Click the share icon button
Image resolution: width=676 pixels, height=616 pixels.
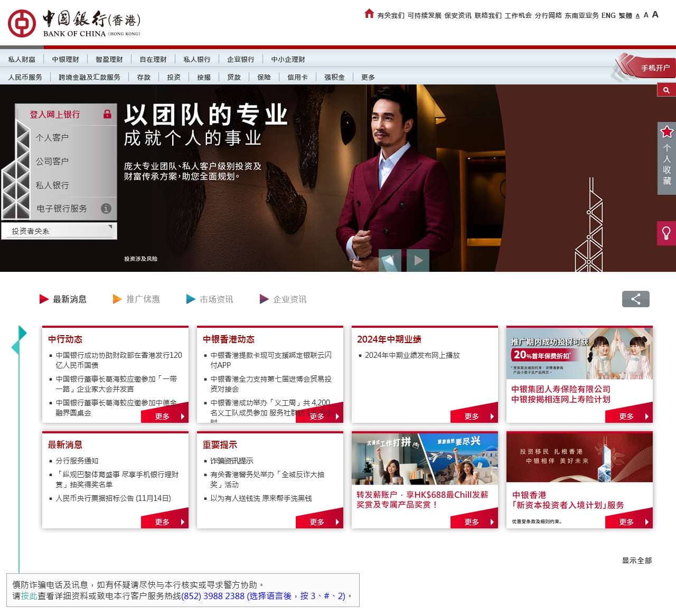(636, 299)
